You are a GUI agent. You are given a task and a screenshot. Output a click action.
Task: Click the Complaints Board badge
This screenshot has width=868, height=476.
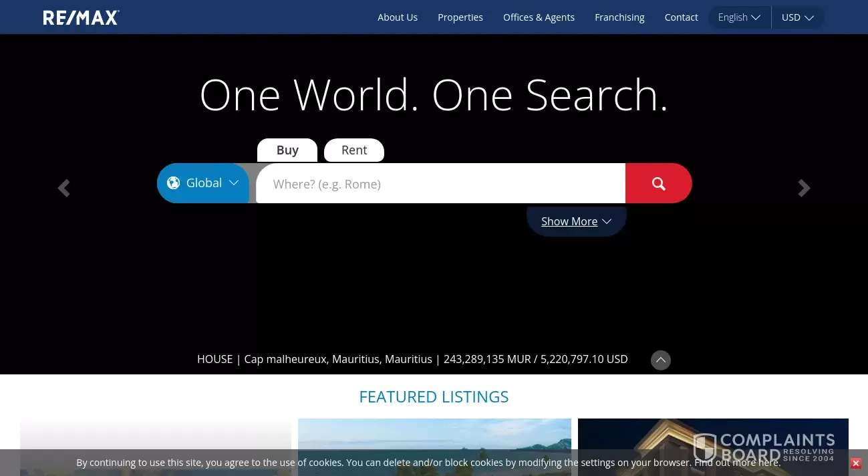click(x=766, y=448)
